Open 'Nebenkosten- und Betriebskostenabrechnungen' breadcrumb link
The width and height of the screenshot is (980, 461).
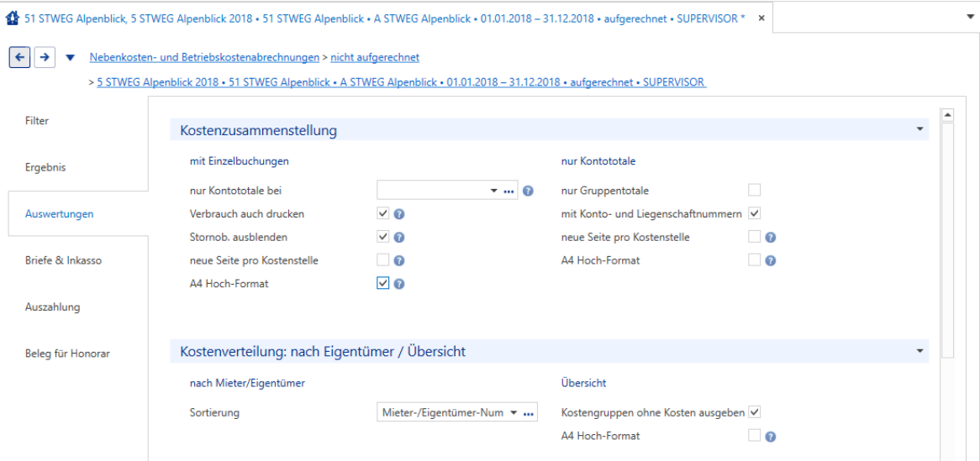tap(203, 57)
